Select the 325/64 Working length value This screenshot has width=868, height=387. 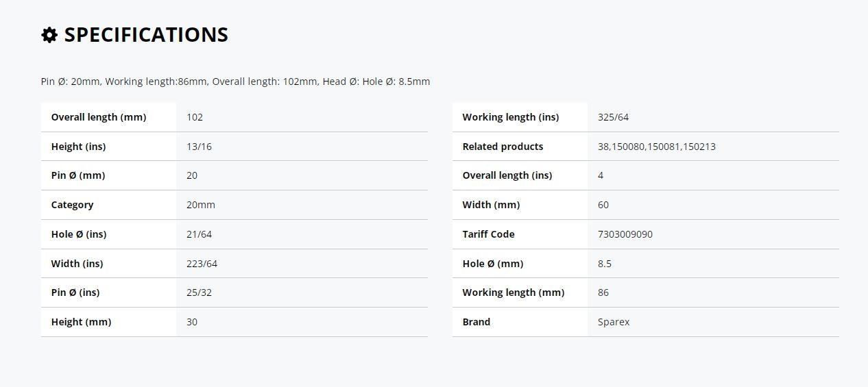[613, 117]
